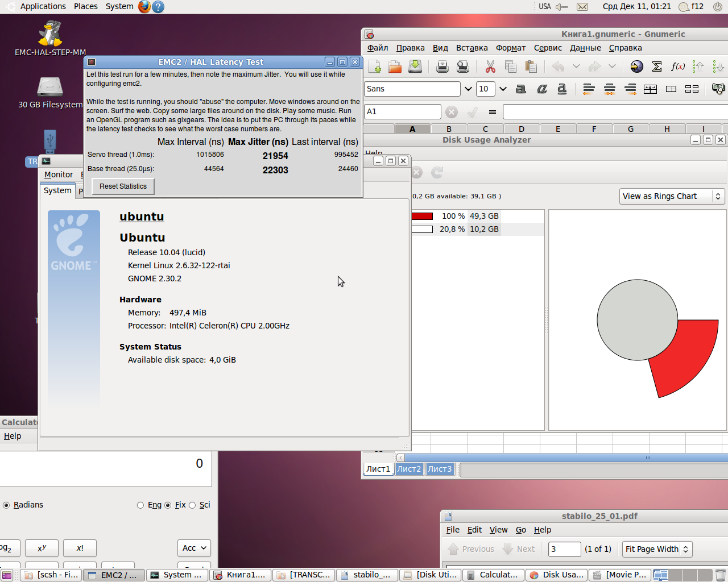Open the undo history dropdown
This screenshot has height=582, width=728.
[576, 66]
